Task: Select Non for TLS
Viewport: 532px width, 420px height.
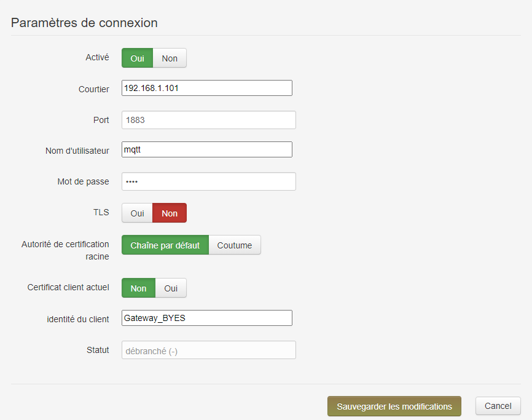Action: pos(170,213)
